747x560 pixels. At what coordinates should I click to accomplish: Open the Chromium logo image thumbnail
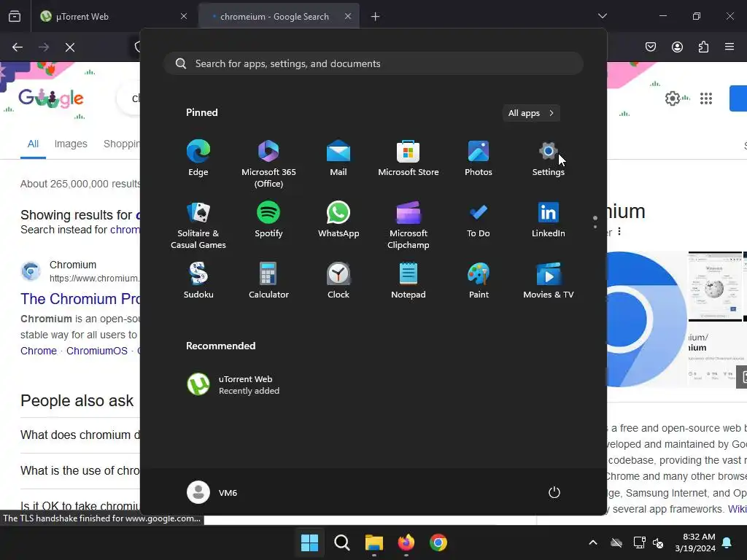point(646,319)
